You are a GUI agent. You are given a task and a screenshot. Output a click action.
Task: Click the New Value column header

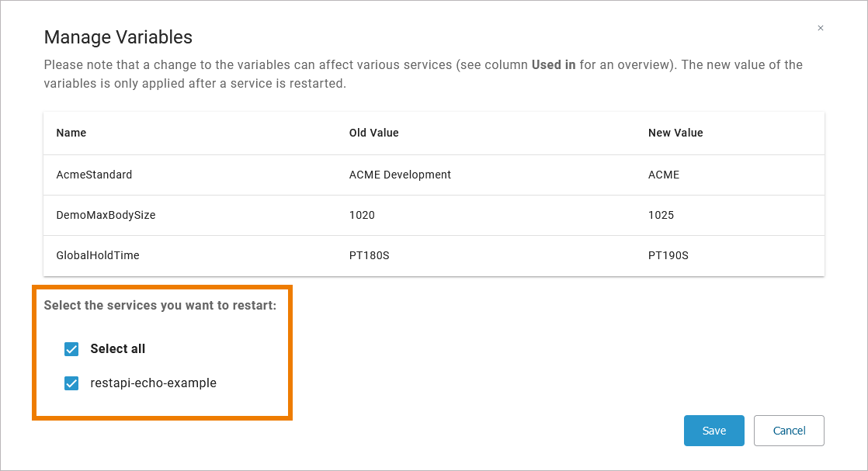click(x=675, y=133)
